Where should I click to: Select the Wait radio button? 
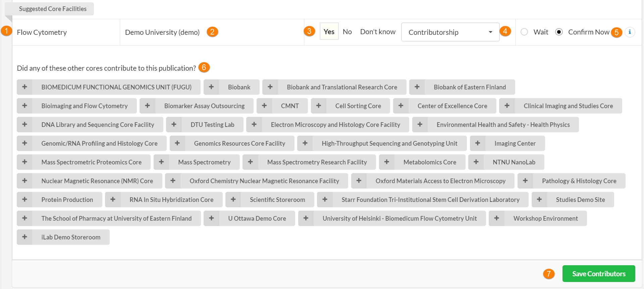click(524, 32)
